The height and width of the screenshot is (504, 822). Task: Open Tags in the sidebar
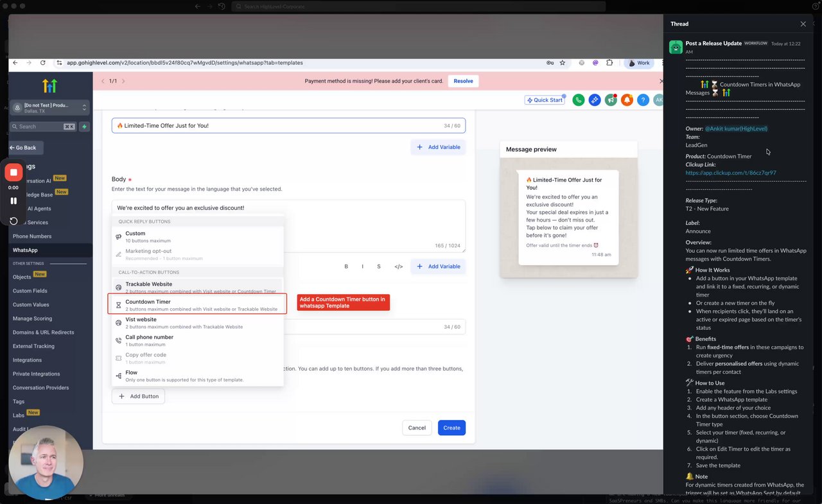click(x=19, y=401)
